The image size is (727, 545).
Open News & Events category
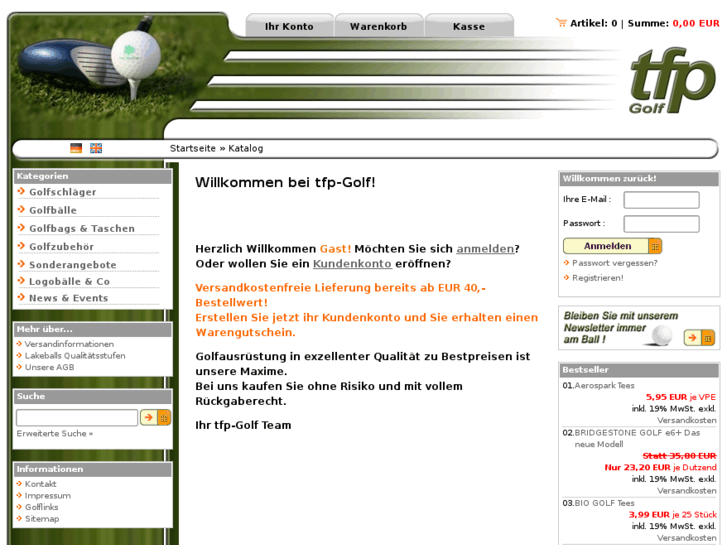(x=69, y=298)
